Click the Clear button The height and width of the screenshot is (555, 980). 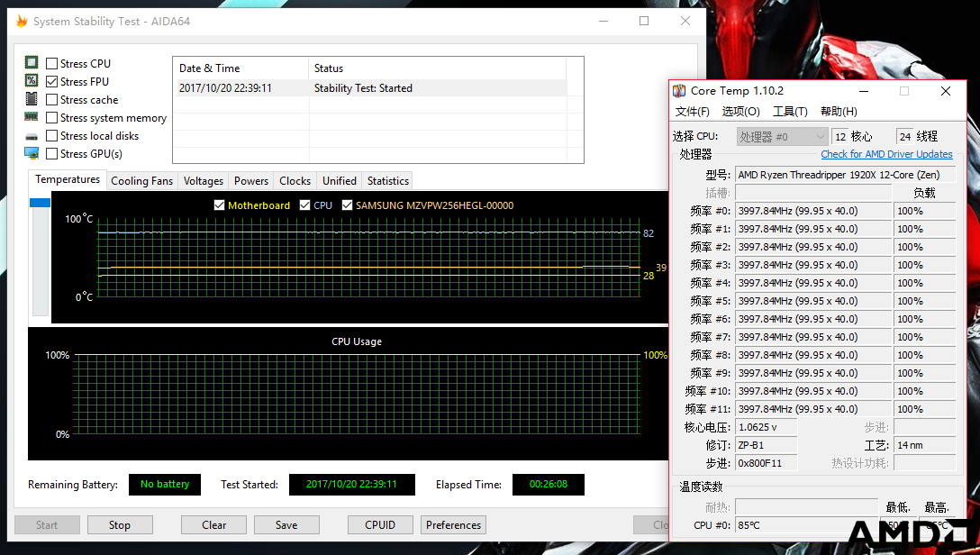pos(213,525)
